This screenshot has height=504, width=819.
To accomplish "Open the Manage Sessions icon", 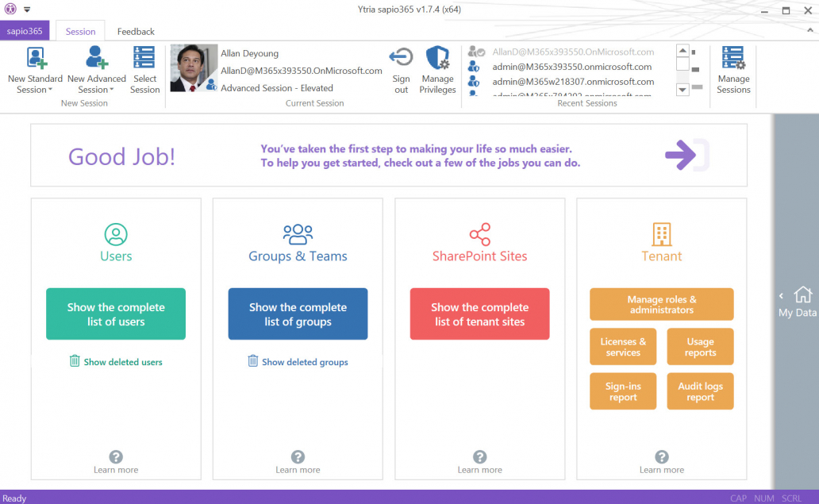I will (733, 58).
